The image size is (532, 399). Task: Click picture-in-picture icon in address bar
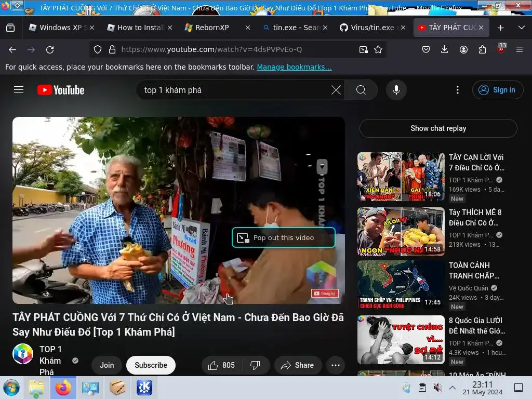[x=363, y=49]
